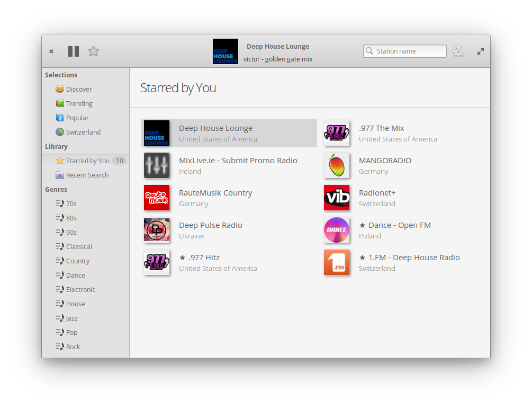Screen dimensions: 532x407
Task: Click playlist icon beside Electronic
Action: [x=60, y=289]
